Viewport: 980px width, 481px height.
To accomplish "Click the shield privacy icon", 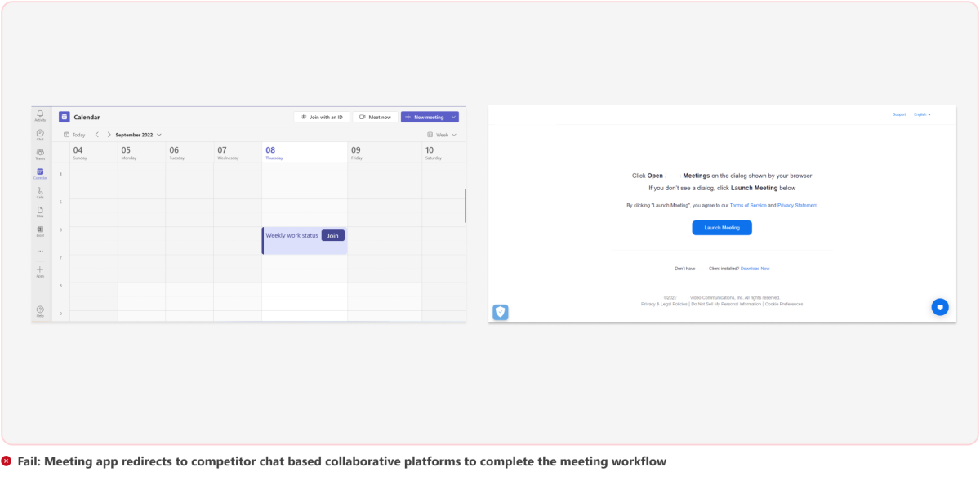I will [500, 312].
